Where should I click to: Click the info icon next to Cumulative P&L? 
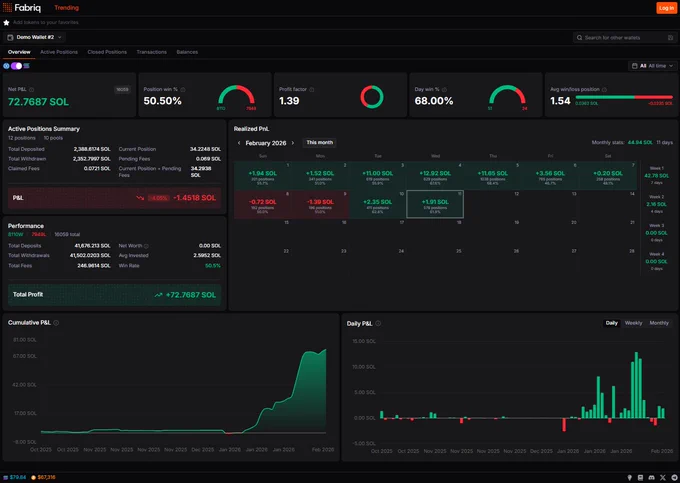(56, 323)
